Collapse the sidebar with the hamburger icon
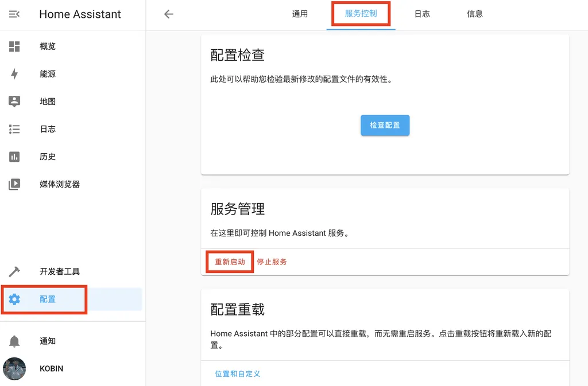 (14, 13)
